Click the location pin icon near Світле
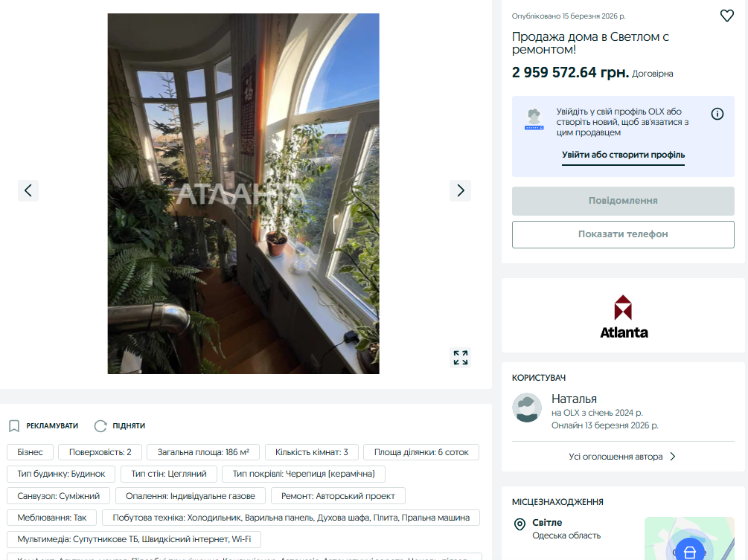Viewport: 748px width, 560px height. coord(520,524)
